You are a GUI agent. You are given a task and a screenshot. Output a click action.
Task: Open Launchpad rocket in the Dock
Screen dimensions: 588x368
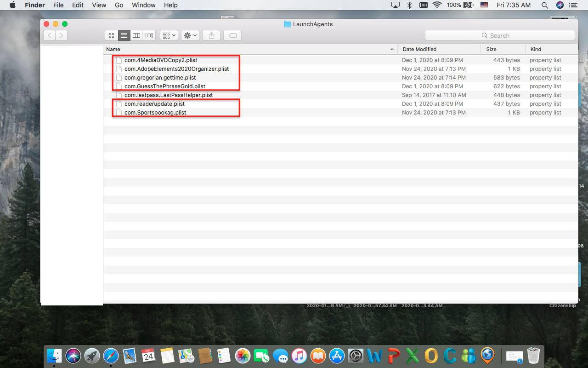92,356
